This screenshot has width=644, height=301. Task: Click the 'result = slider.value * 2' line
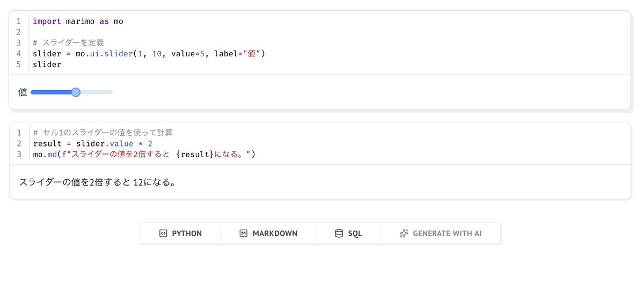[x=93, y=144]
